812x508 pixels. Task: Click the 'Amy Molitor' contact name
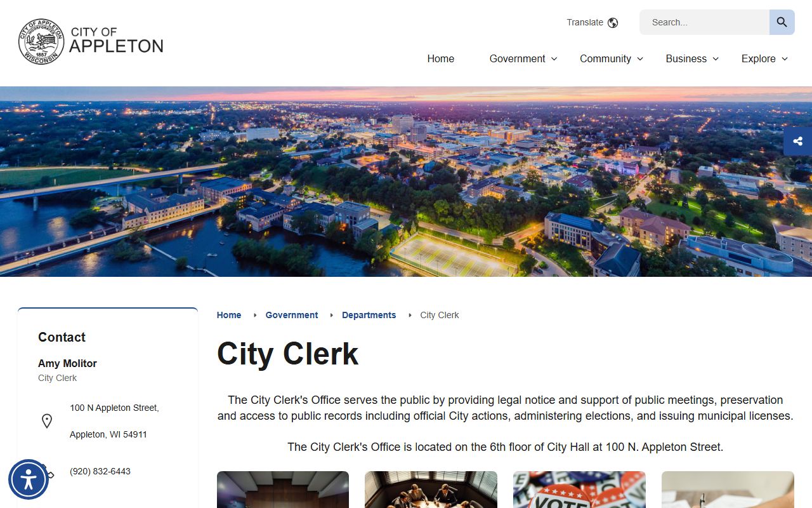click(67, 363)
